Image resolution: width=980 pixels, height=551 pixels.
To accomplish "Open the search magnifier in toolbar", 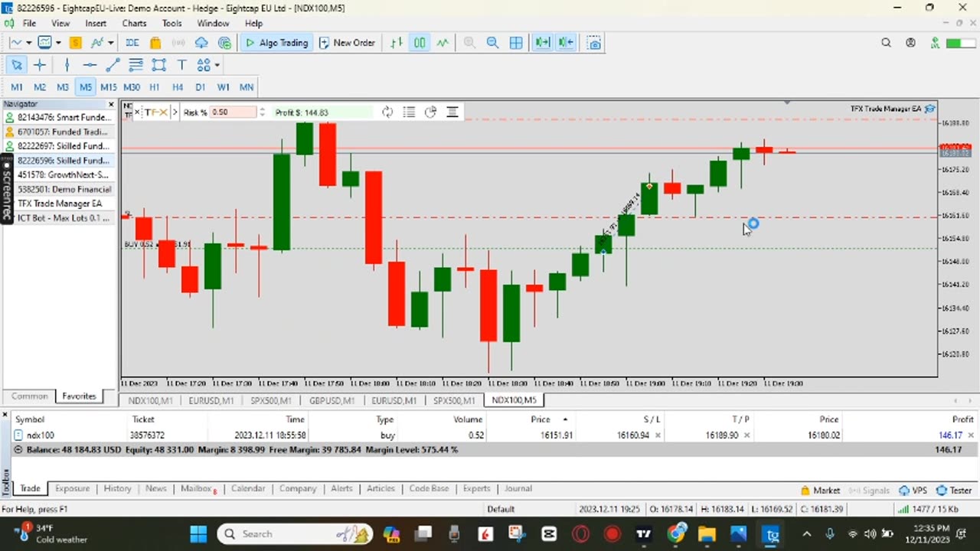I will click(886, 43).
